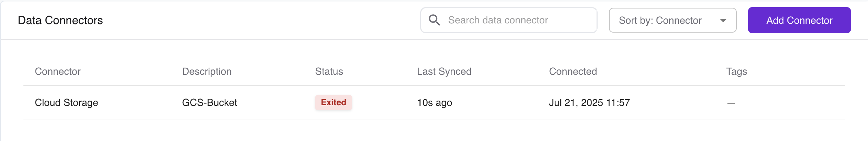
Task: Click the 10s ago last synced value
Action: [x=434, y=103]
